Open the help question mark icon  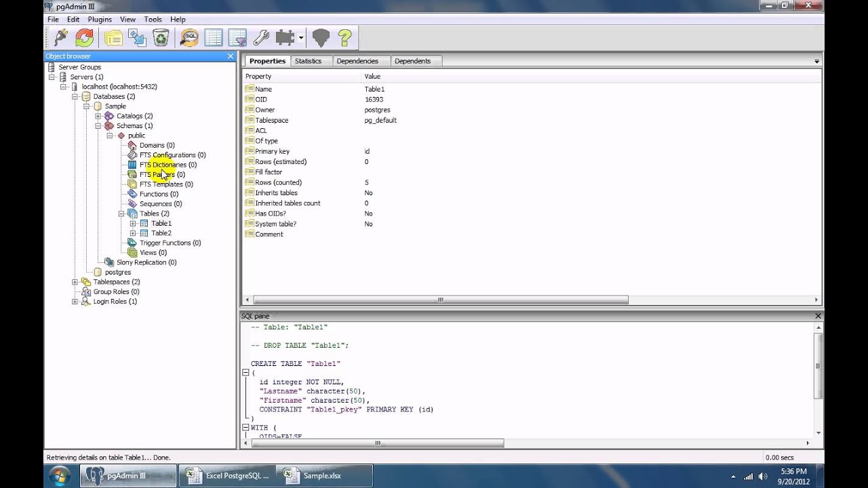click(344, 38)
